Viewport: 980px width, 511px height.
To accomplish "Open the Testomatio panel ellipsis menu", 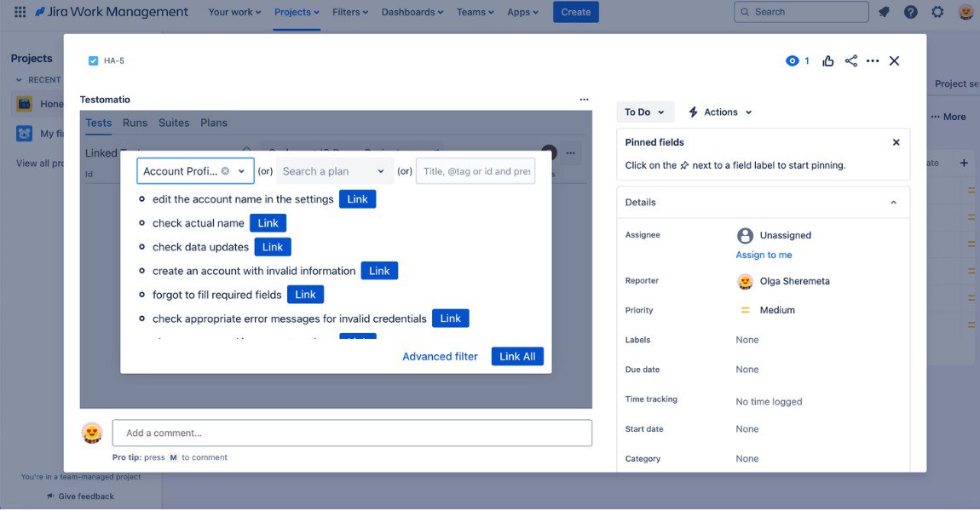I will point(584,100).
